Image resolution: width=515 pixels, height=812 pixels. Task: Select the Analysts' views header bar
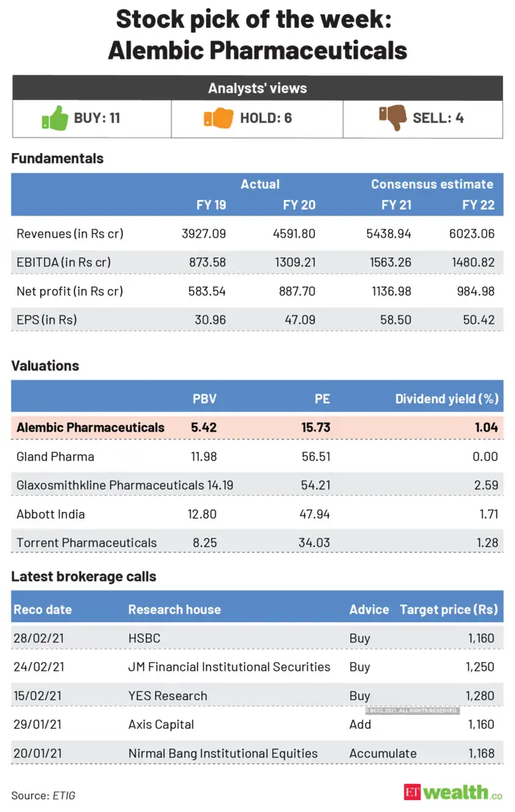257,88
